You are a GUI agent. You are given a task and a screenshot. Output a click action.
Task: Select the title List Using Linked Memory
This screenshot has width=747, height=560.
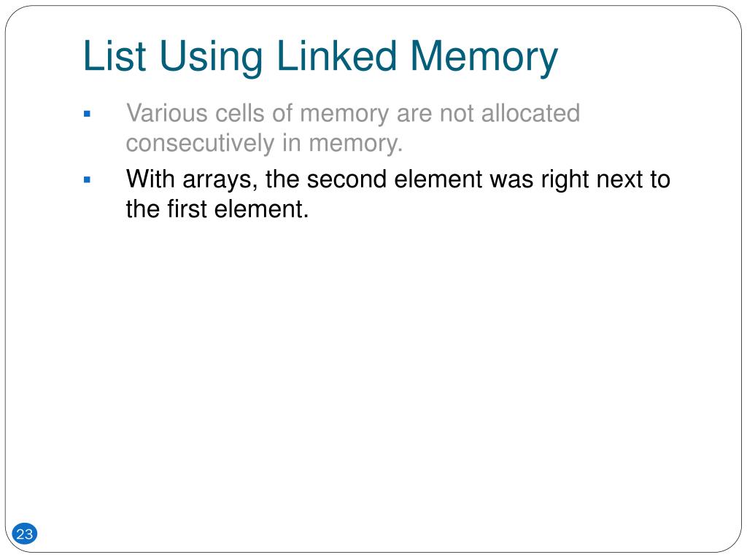tap(320, 57)
